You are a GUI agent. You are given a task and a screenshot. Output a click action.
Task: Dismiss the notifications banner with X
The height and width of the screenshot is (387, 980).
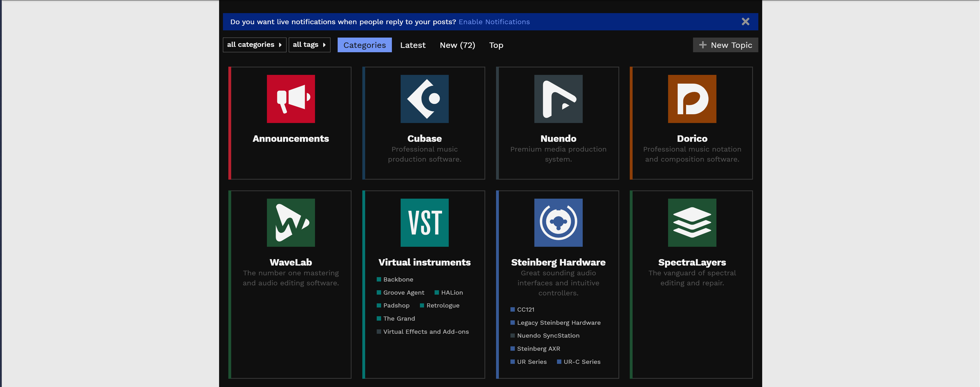point(745,22)
